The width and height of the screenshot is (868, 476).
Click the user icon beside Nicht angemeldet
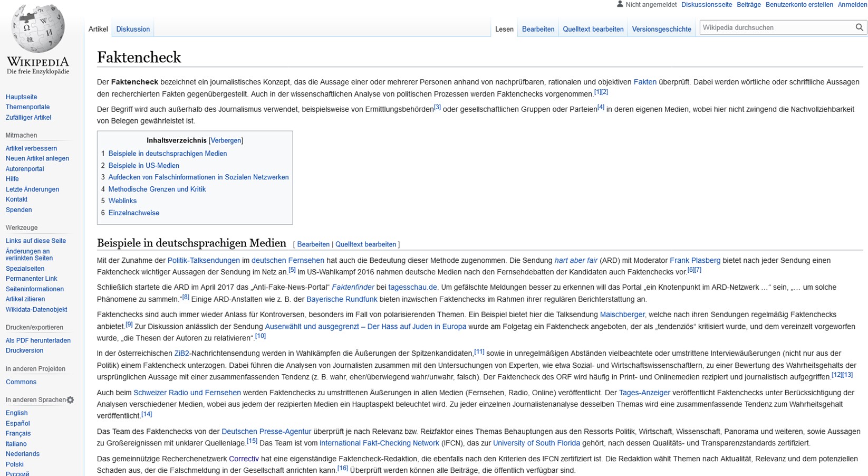(620, 4)
